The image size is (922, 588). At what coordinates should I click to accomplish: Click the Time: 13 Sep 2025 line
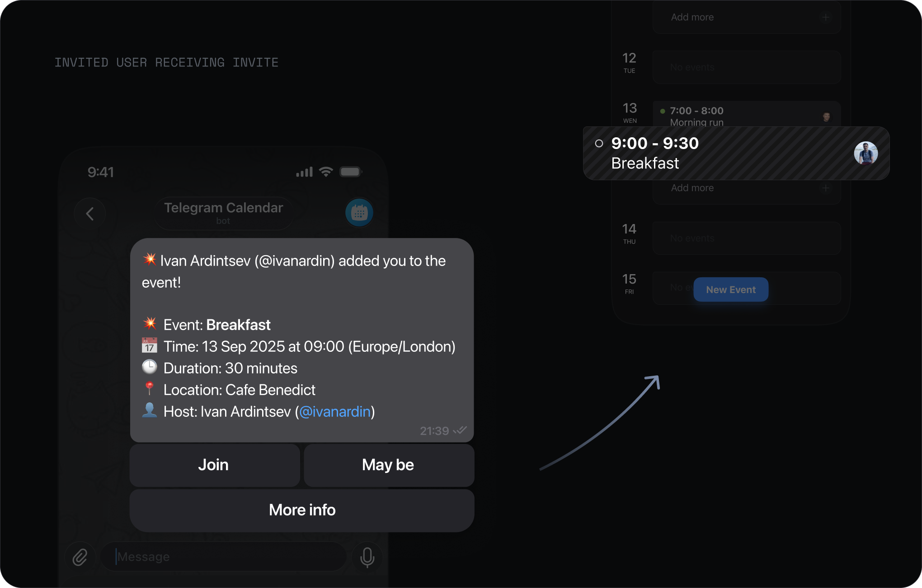click(x=299, y=346)
